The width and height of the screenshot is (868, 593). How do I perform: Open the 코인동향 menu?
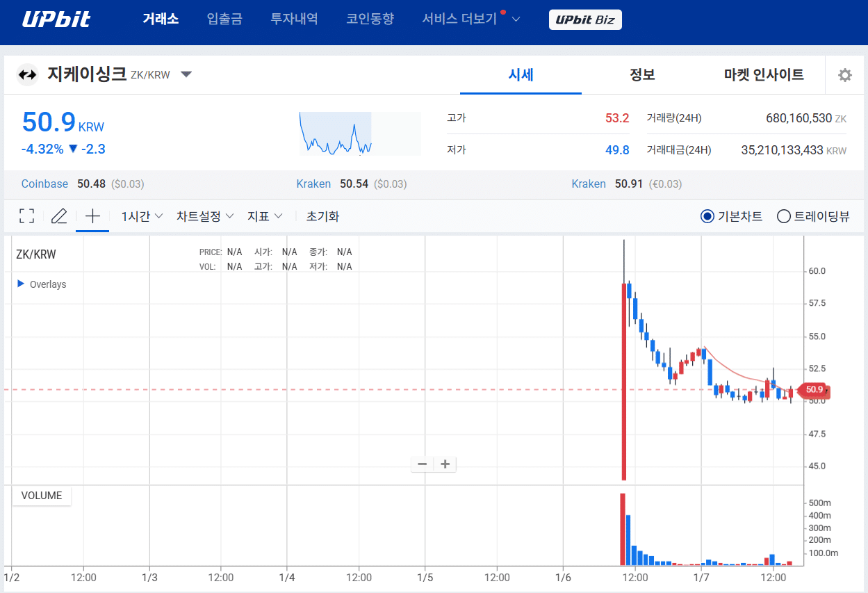[370, 20]
